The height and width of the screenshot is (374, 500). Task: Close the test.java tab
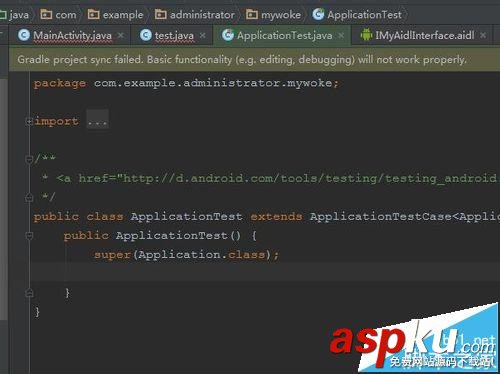coord(202,35)
